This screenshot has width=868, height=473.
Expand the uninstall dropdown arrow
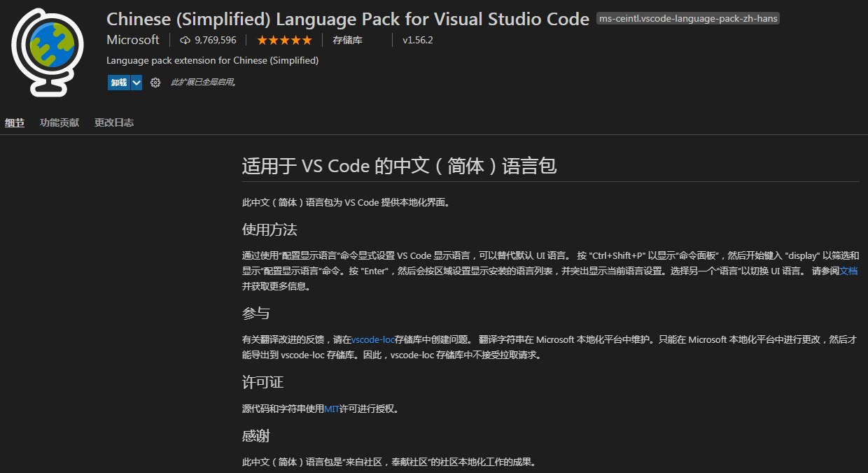click(x=136, y=83)
